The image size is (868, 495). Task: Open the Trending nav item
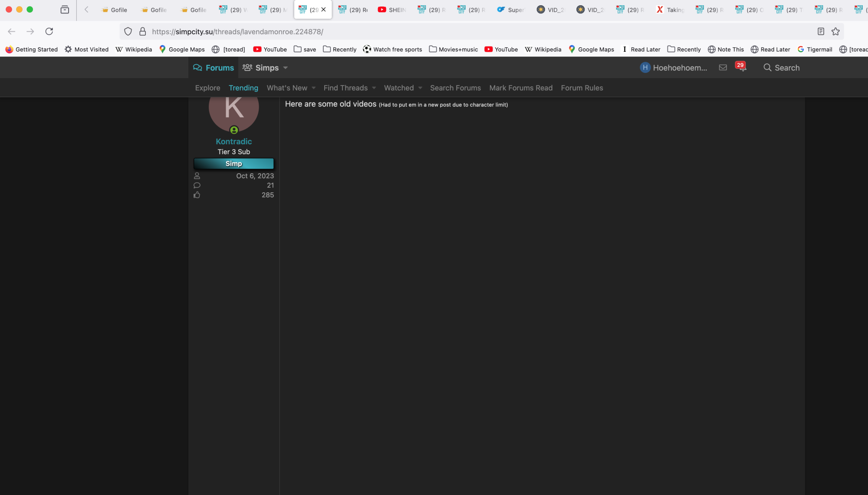click(243, 88)
